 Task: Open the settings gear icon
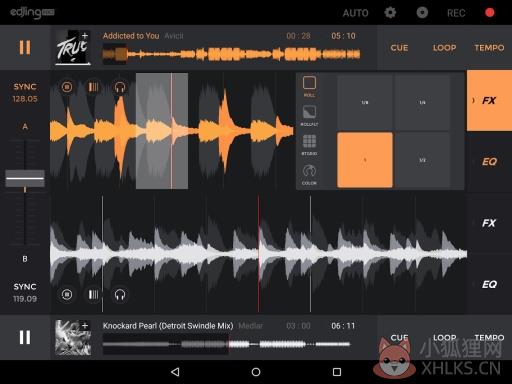pos(390,13)
